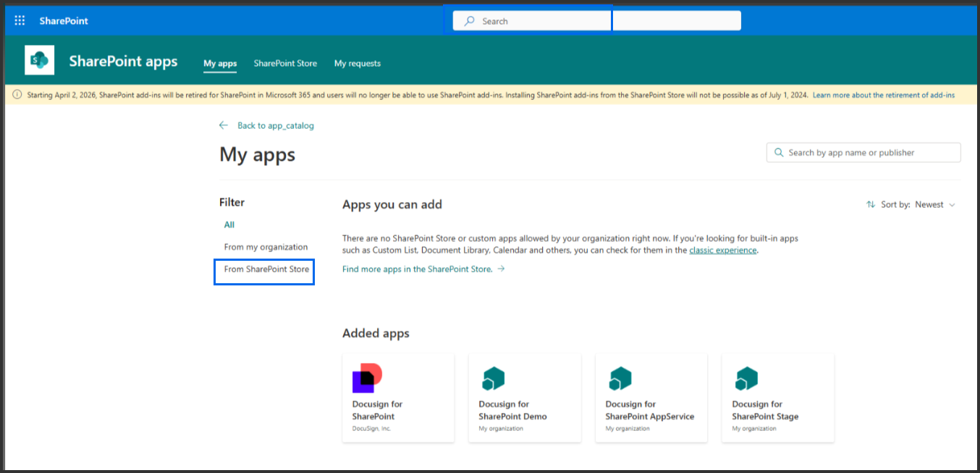
Task: Click Find more apps in the SharePoint Store
Action: tap(418, 269)
